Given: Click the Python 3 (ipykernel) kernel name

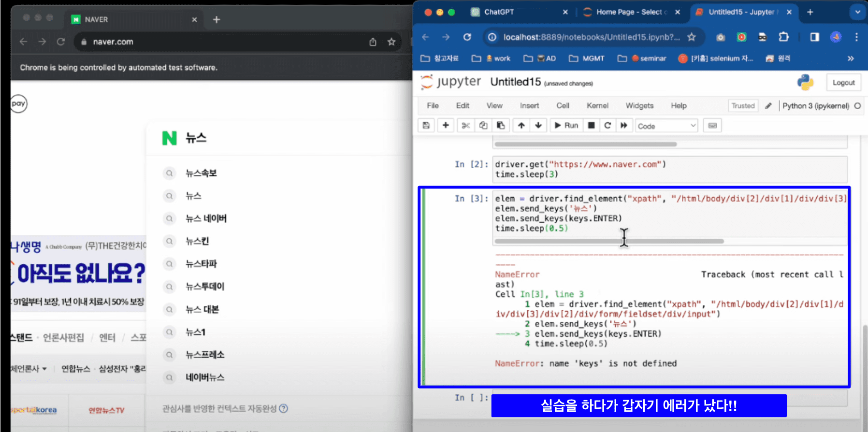Looking at the screenshot, I should coord(815,106).
